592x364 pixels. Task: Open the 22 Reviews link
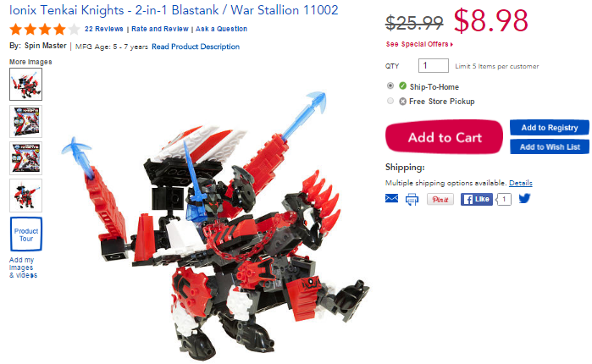click(104, 29)
